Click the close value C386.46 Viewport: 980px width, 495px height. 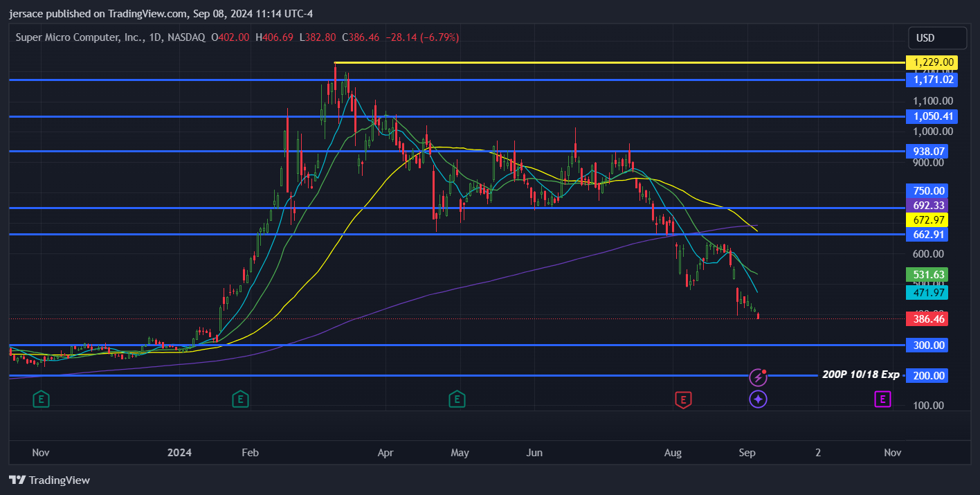(x=361, y=37)
